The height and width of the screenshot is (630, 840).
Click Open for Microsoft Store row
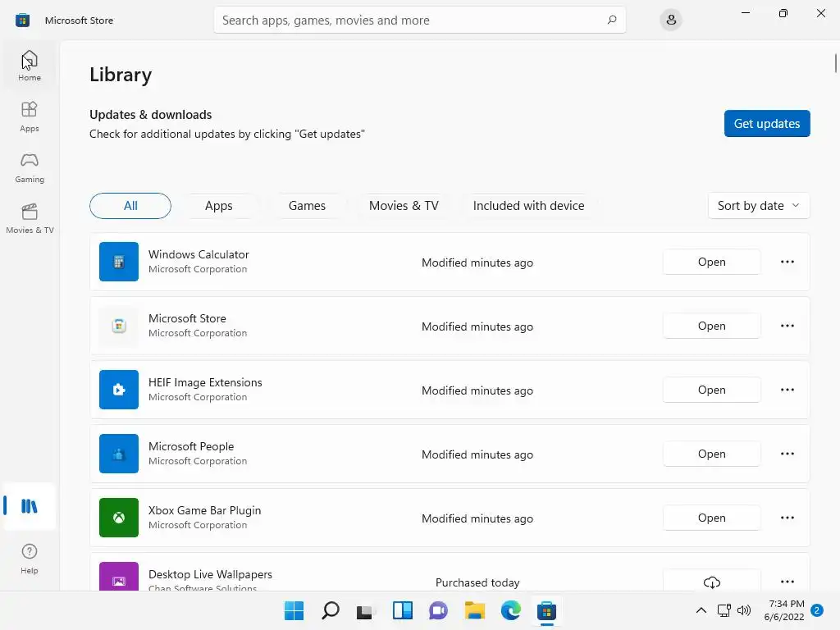pos(711,326)
